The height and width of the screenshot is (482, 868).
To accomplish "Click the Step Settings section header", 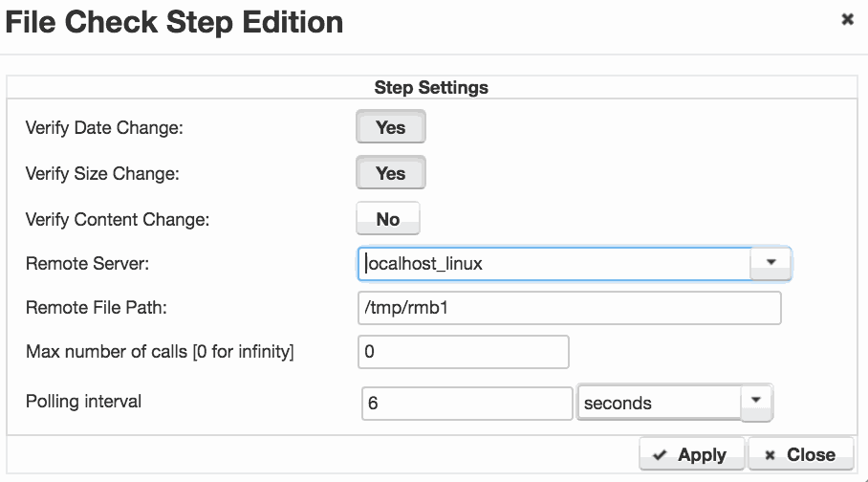I will [431, 88].
